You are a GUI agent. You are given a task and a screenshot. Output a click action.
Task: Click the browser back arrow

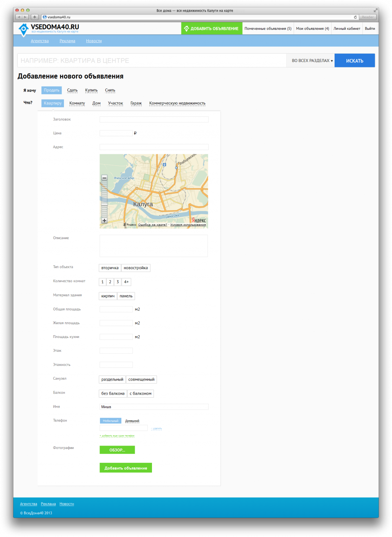tap(19, 17)
